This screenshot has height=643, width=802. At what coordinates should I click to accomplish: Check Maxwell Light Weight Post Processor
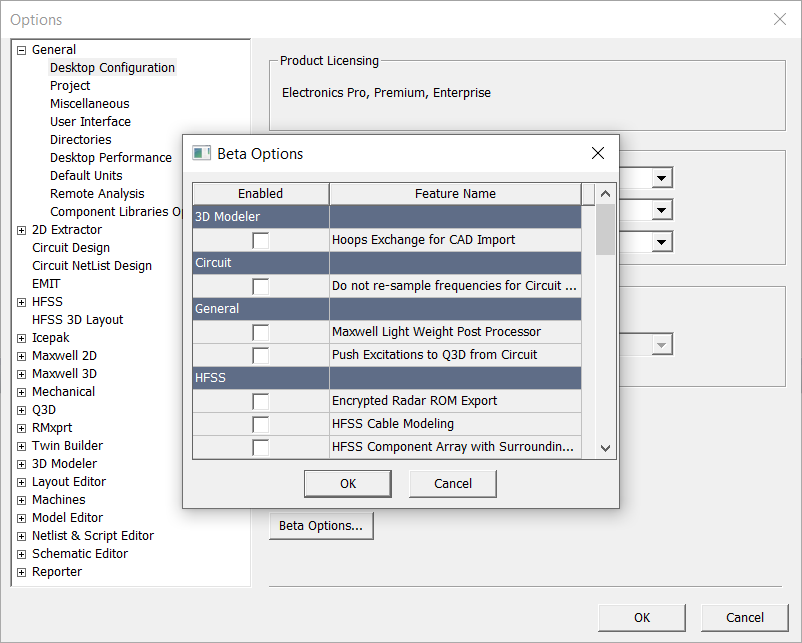[261, 331]
